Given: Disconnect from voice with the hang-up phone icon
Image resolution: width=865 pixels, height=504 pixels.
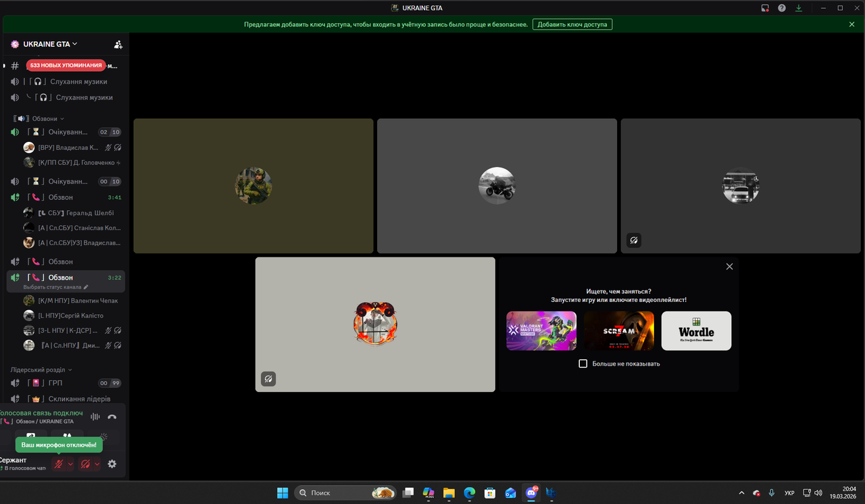Looking at the screenshot, I should [x=112, y=418].
